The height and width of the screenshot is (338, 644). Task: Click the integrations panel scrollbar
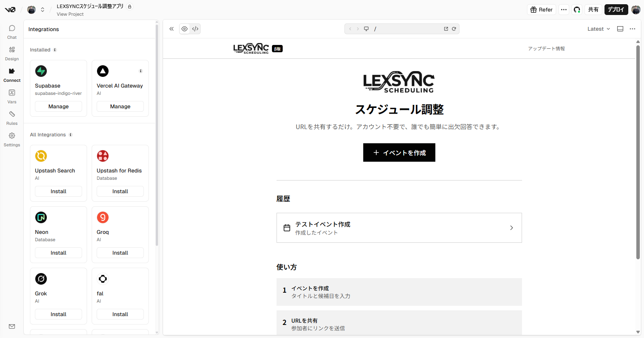[x=157, y=134]
